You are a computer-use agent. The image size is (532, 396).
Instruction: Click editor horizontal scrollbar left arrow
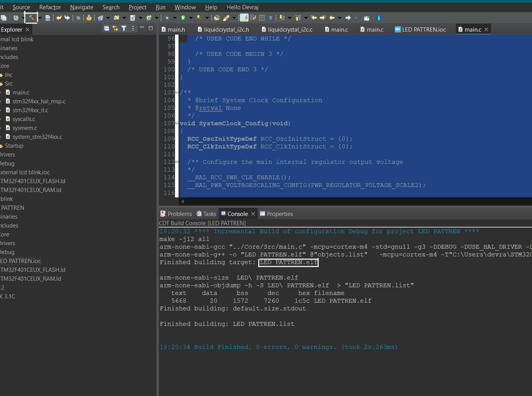183,201
